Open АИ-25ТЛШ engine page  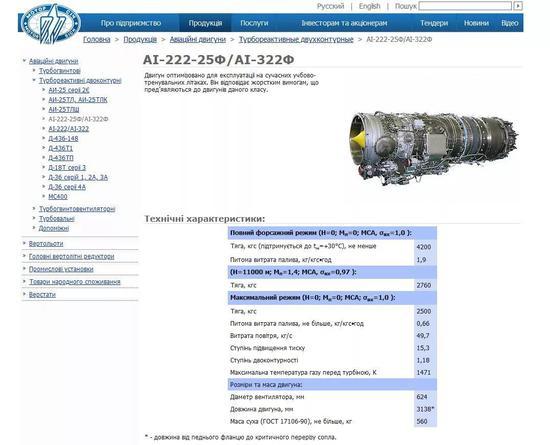(x=64, y=109)
